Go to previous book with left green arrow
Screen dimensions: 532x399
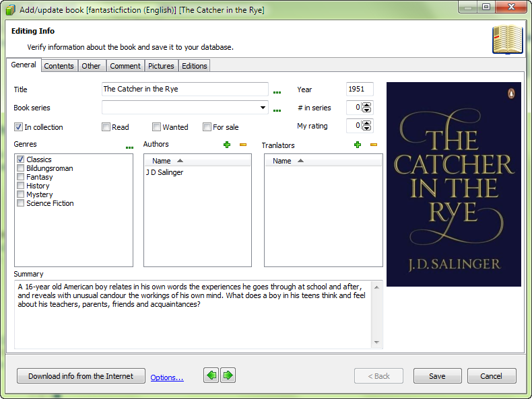[211, 375]
